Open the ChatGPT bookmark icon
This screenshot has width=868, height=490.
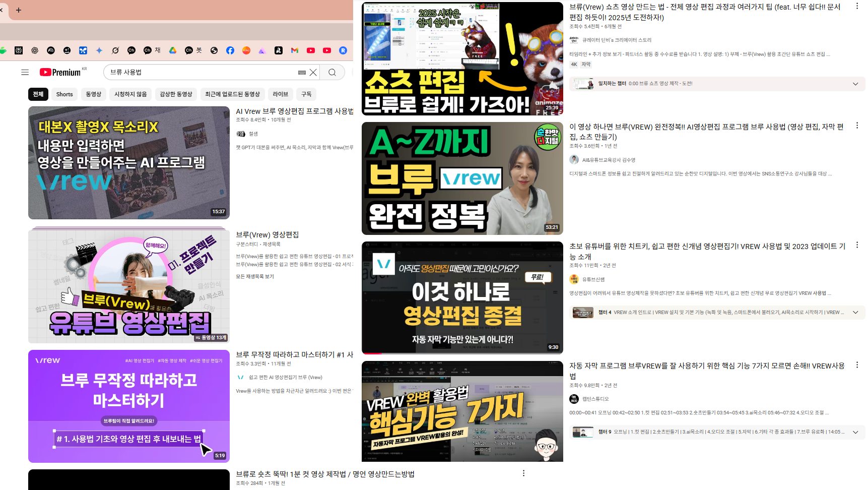click(x=35, y=50)
